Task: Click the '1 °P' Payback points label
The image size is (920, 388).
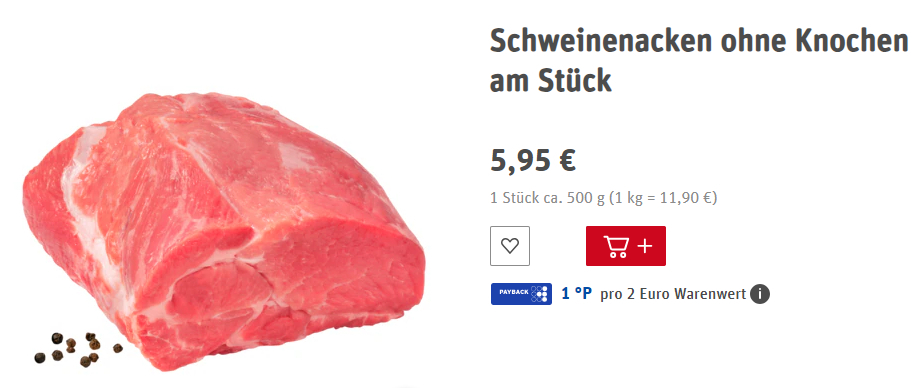Action: pos(576,293)
